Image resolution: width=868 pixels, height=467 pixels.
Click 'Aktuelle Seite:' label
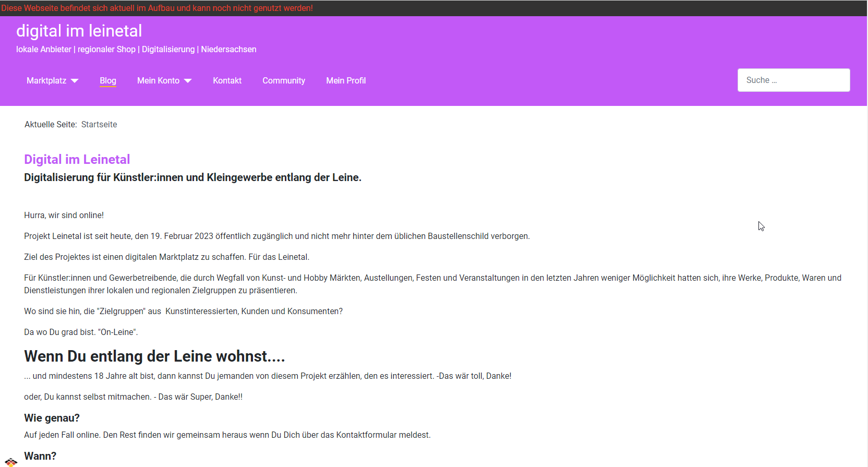[51, 124]
